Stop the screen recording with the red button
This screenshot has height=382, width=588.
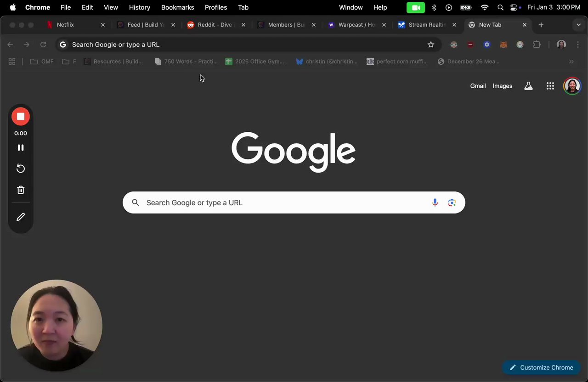21,117
